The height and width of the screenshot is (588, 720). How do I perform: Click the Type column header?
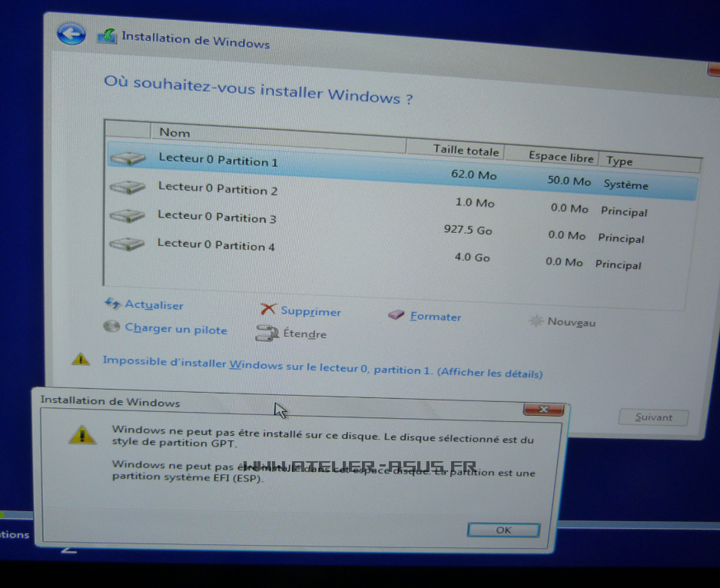pos(619,161)
